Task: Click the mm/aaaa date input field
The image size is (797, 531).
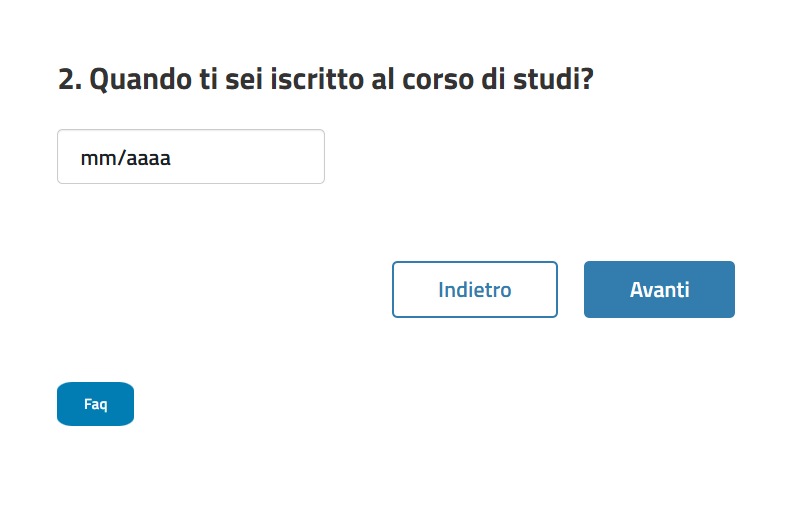Action: click(190, 157)
